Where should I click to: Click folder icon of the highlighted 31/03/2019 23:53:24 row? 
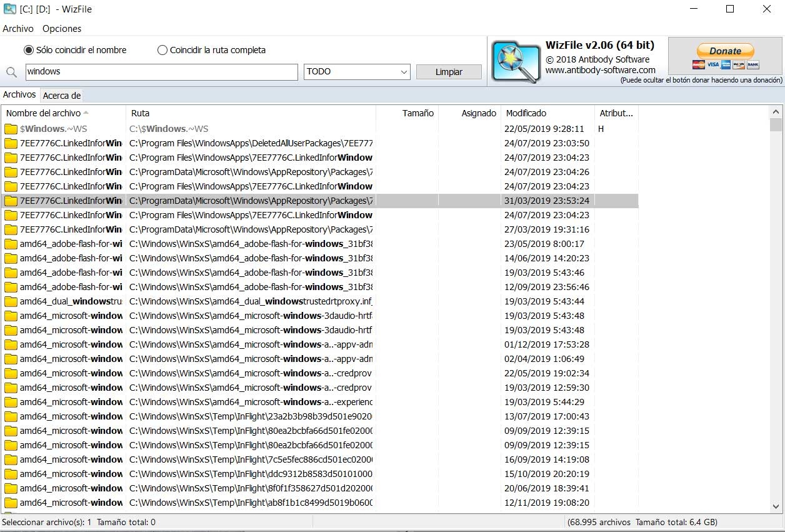point(11,201)
